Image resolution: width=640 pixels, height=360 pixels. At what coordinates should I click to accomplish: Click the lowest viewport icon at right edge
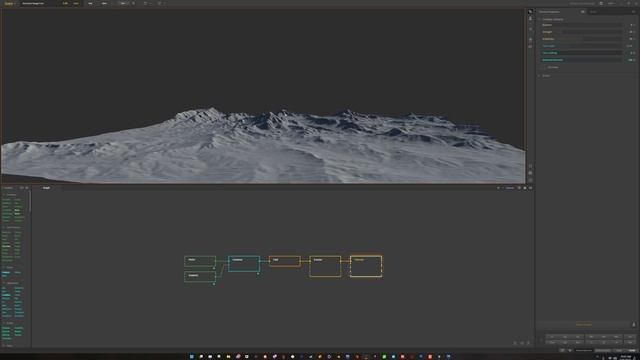point(530,180)
